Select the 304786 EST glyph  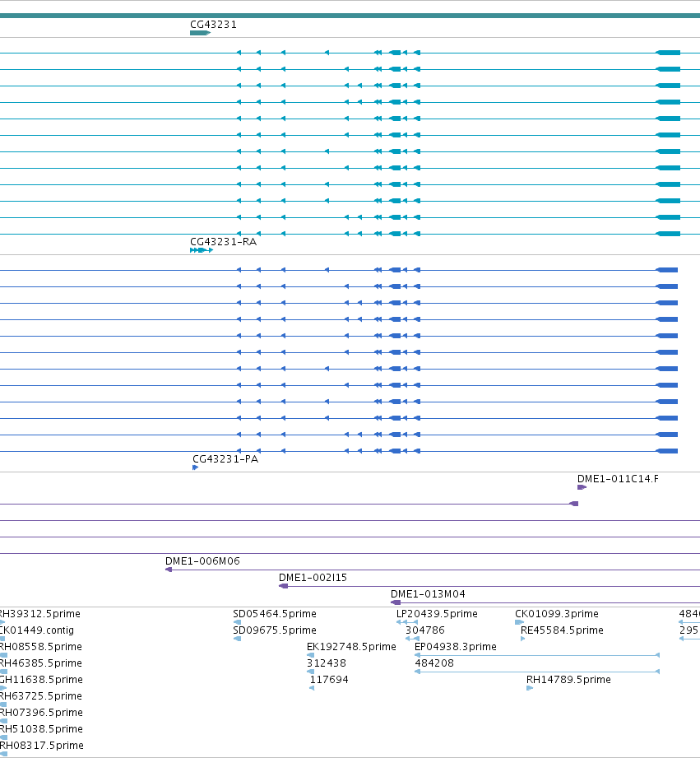point(413,639)
